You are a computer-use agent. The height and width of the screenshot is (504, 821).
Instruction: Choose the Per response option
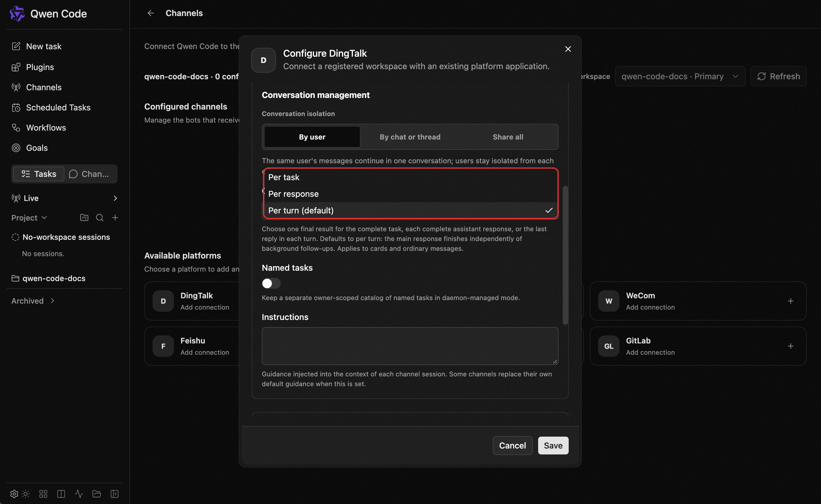point(410,194)
